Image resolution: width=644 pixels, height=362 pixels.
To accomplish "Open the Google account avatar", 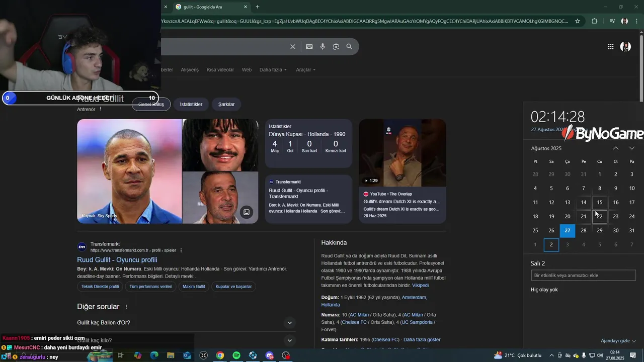I will click(x=625, y=47).
